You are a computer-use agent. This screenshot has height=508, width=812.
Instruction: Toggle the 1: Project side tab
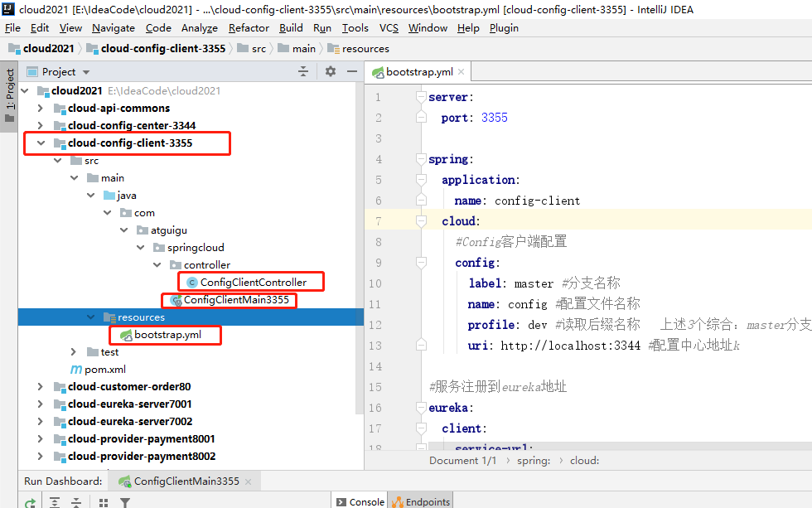(x=9, y=96)
